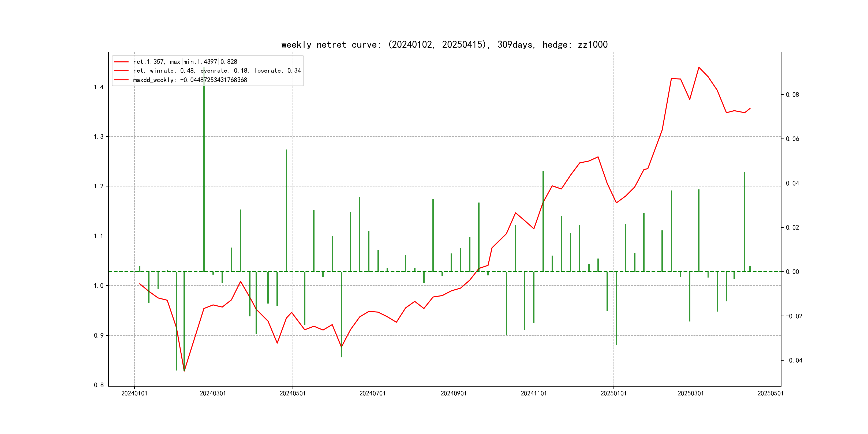The height and width of the screenshot is (434, 868).
Task: Click the red curve's highest peak after 20250301
Action: [699, 68]
